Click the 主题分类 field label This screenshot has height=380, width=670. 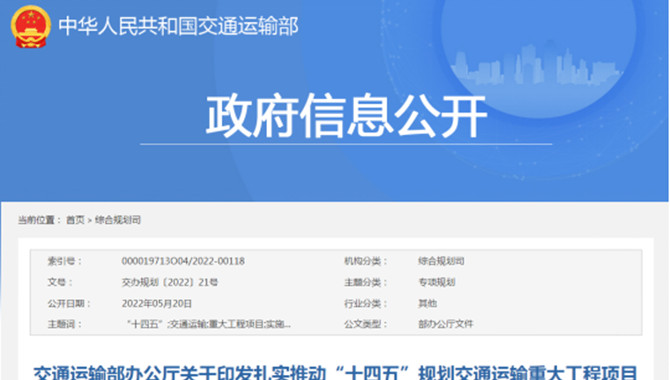(x=365, y=282)
